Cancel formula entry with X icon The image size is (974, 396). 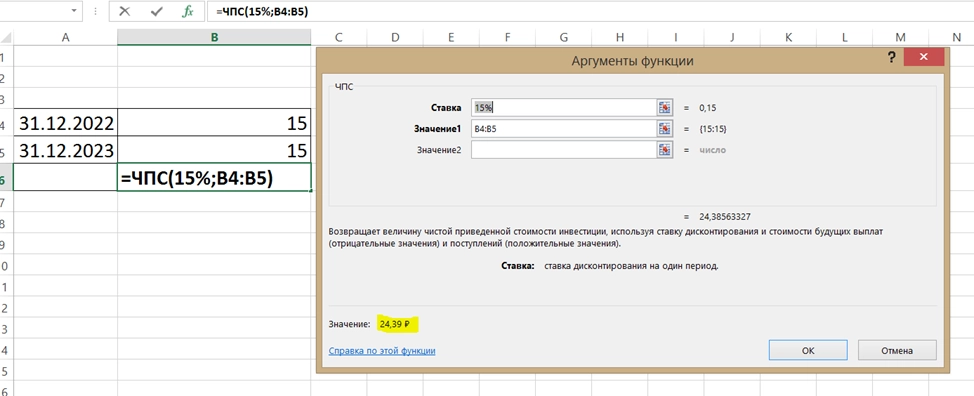(124, 11)
